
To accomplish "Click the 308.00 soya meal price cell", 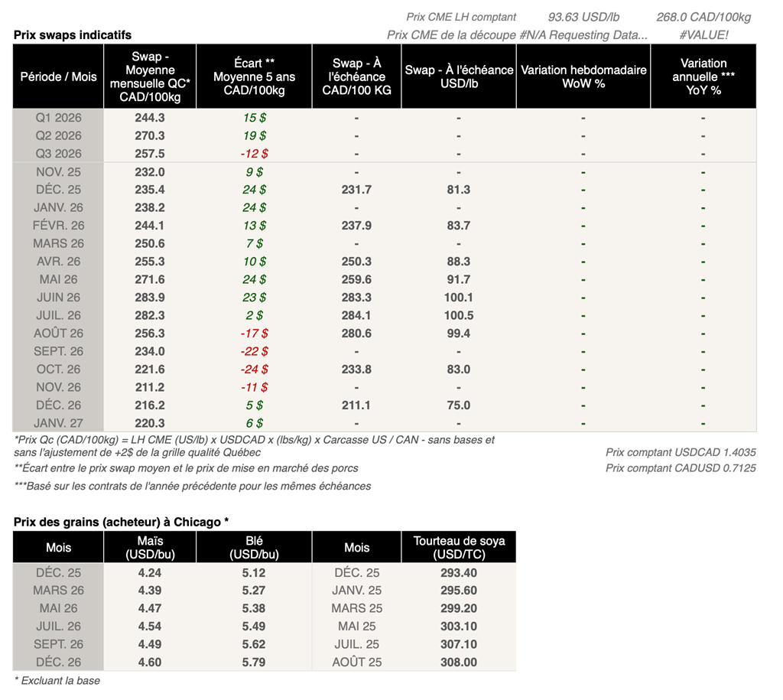I will click(x=459, y=662).
